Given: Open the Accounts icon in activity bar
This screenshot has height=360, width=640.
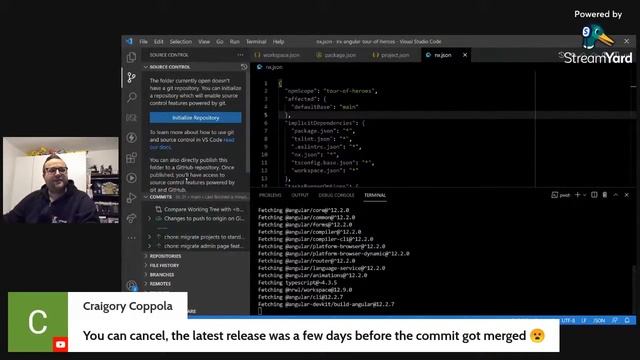Looking at the screenshot, I should (x=131, y=285).
